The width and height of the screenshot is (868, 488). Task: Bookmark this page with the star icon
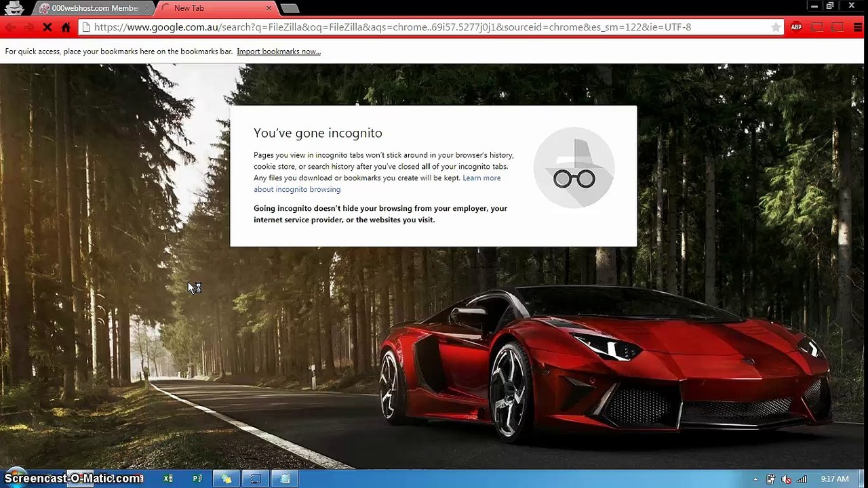776,27
